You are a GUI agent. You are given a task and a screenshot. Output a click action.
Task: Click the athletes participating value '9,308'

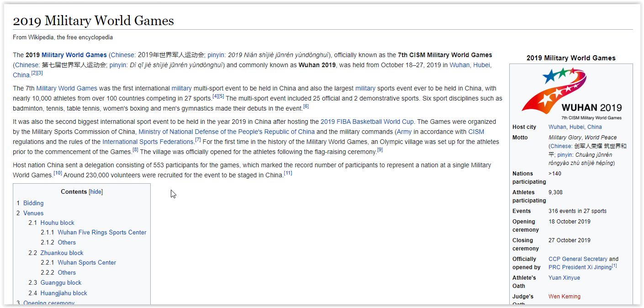click(x=555, y=192)
